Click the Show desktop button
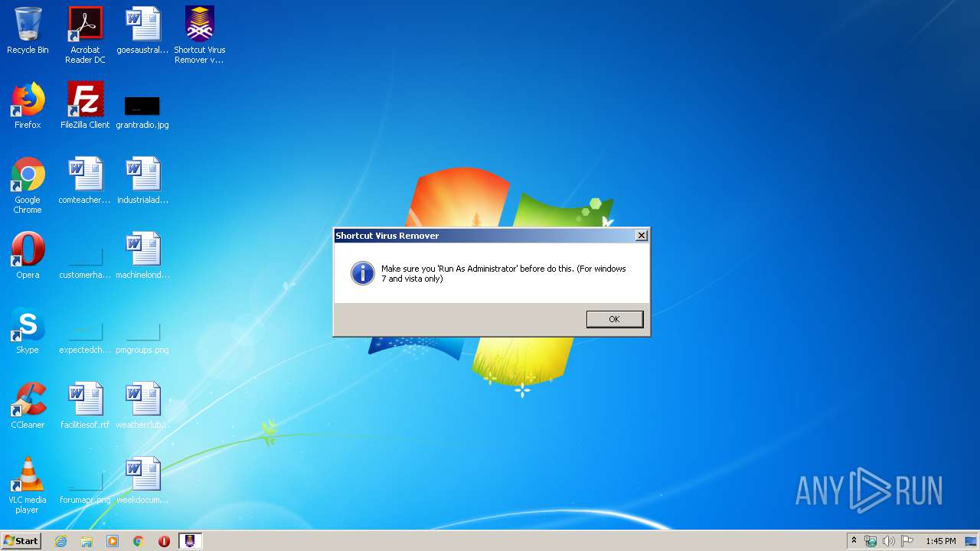The height and width of the screenshot is (551, 980). click(972, 541)
